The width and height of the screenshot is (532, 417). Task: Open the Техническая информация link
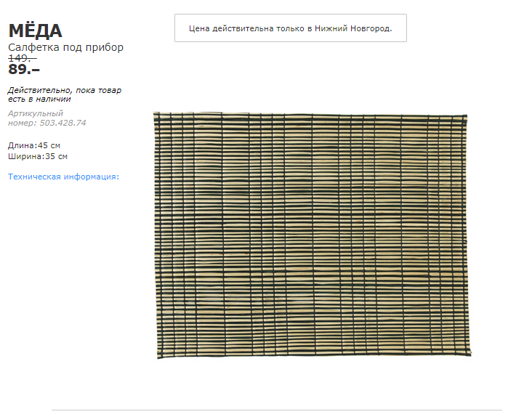[x=63, y=177]
